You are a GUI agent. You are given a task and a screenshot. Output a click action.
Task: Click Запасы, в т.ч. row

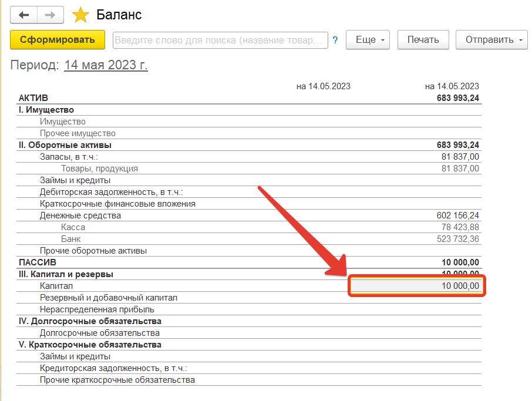coord(68,157)
